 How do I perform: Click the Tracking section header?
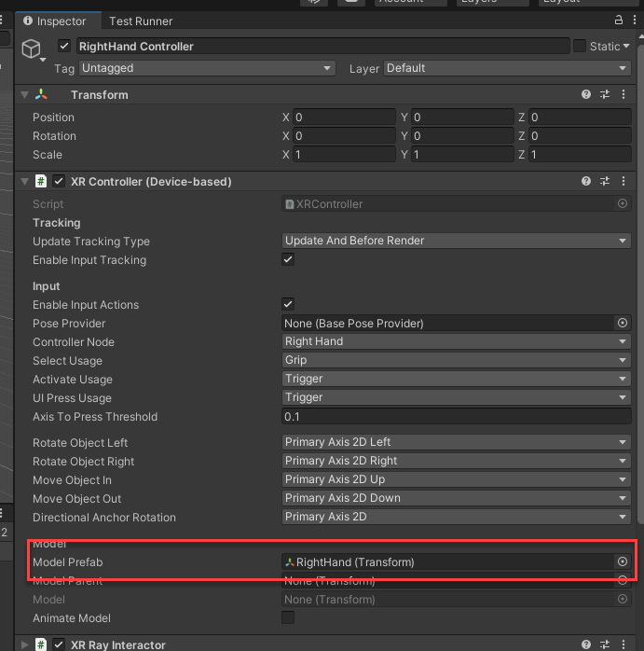pyautogui.click(x=57, y=223)
